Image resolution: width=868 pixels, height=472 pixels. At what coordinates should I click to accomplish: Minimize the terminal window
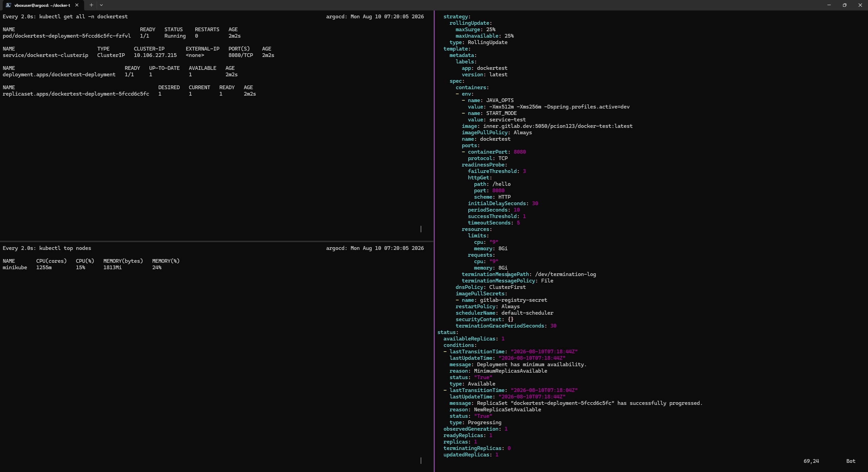pyautogui.click(x=829, y=5)
